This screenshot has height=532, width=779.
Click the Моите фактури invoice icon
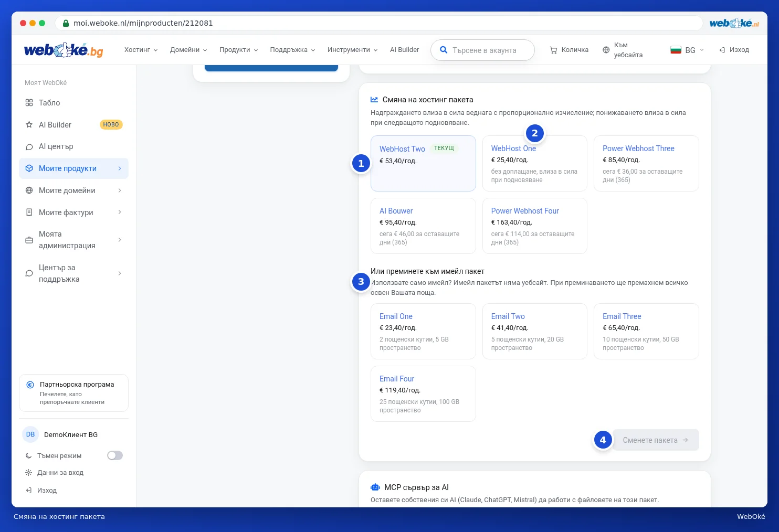coord(29,212)
